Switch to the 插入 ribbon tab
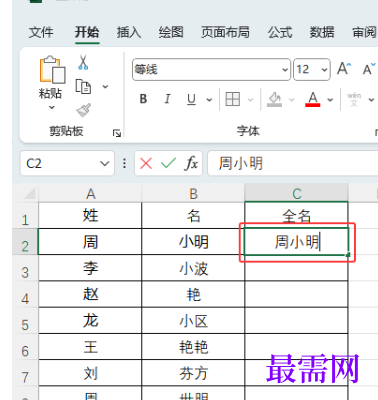Image resolution: width=378 pixels, height=400 pixels. pyautogui.click(x=129, y=32)
